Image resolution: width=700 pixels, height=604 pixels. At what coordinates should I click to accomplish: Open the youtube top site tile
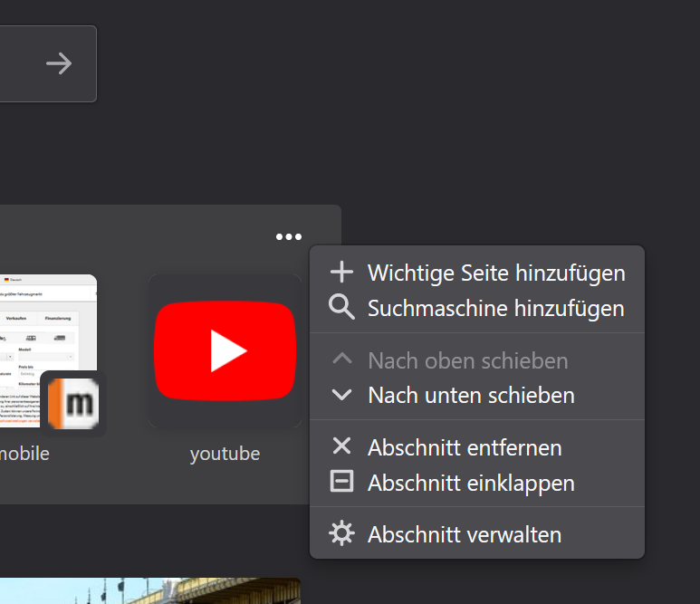click(x=225, y=350)
